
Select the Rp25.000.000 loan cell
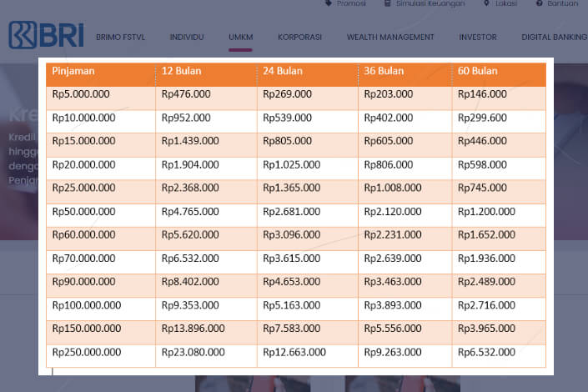coord(101,192)
